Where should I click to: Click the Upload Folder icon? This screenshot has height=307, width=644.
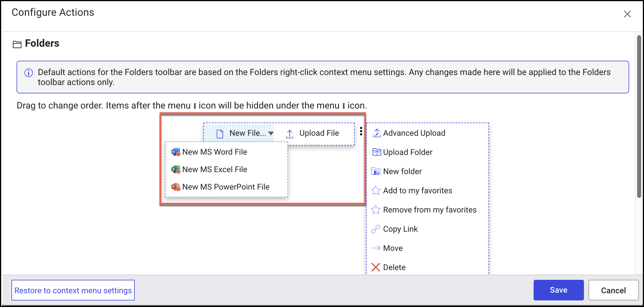click(376, 152)
